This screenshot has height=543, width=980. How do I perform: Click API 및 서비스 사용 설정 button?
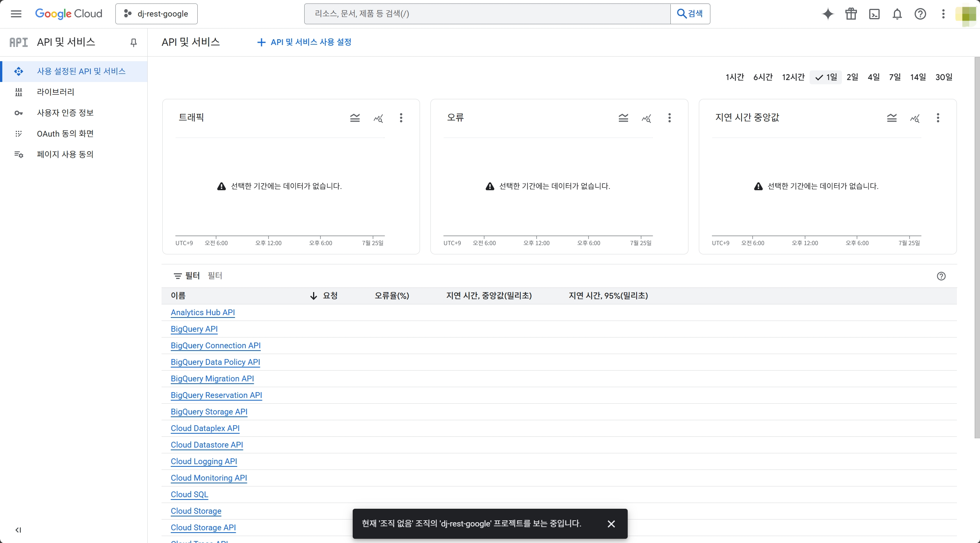click(304, 42)
